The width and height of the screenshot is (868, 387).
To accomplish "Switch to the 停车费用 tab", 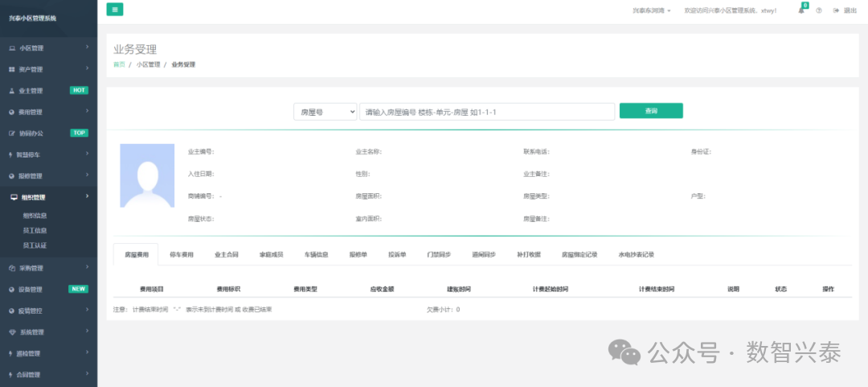I will tap(181, 254).
